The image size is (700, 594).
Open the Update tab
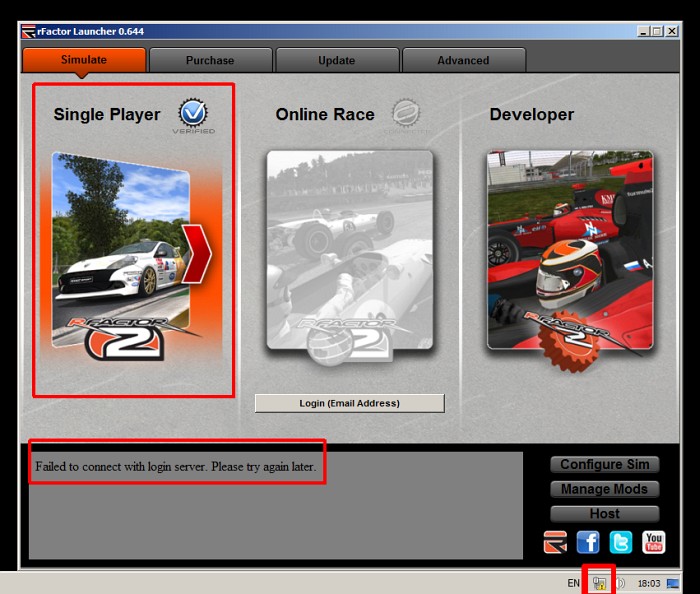tap(337, 61)
